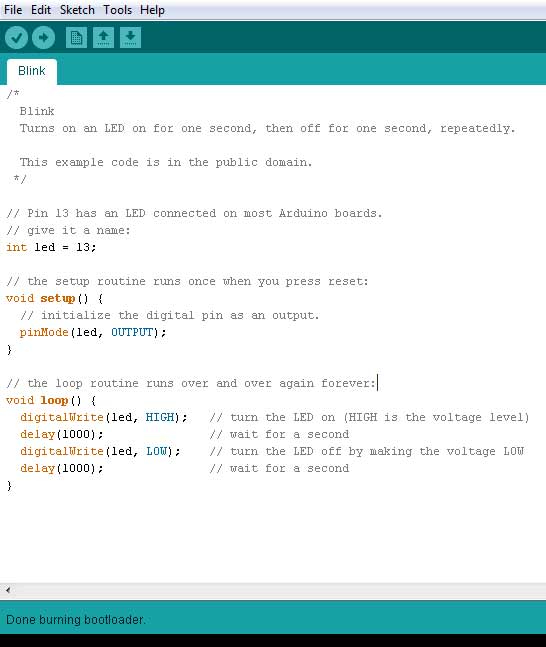Click the comment about the loop routine running forever
This screenshot has height=647, width=546.
click(191, 383)
